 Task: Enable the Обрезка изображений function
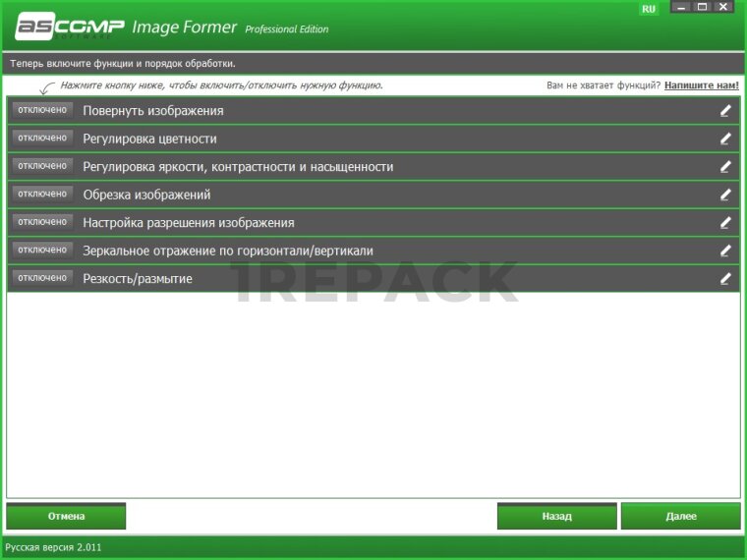42,194
